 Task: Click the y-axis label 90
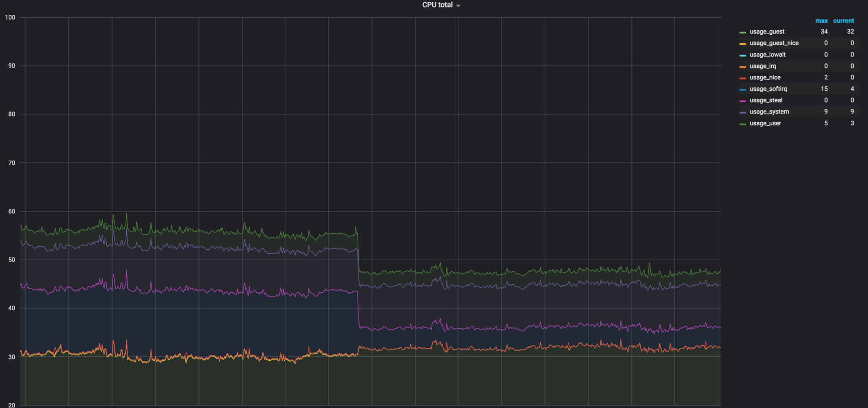[x=12, y=66]
